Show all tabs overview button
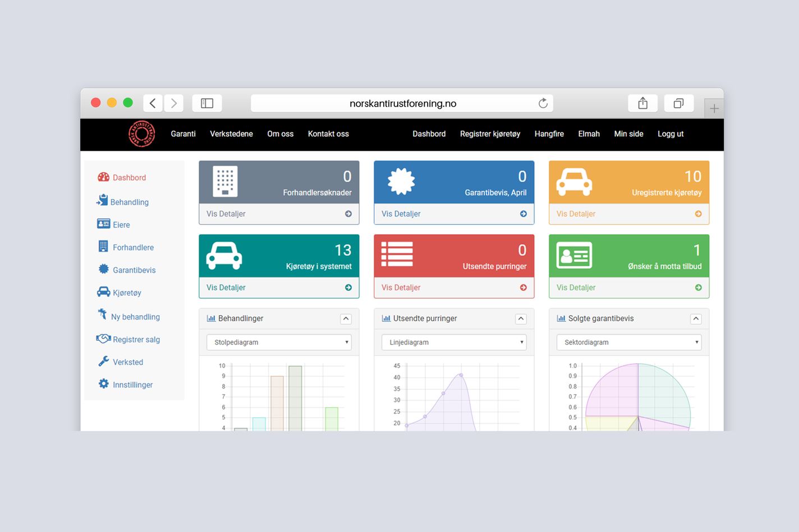The image size is (799, 532). coord(678,103)
